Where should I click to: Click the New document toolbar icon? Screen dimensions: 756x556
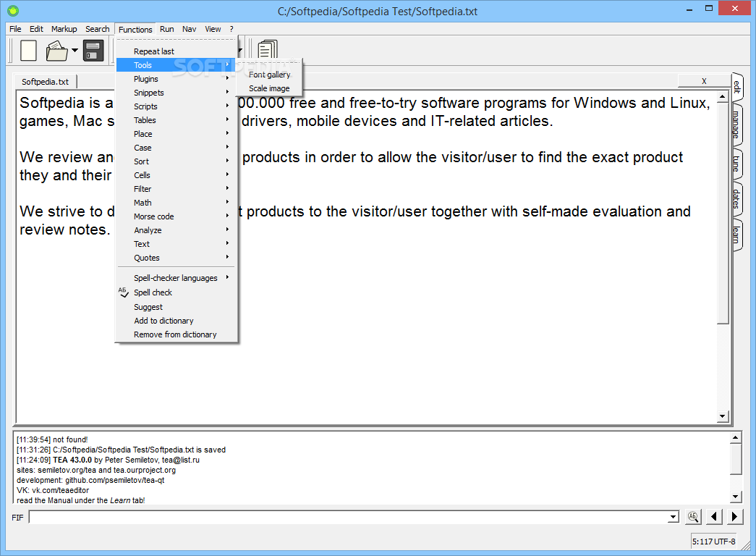(28, 51)
